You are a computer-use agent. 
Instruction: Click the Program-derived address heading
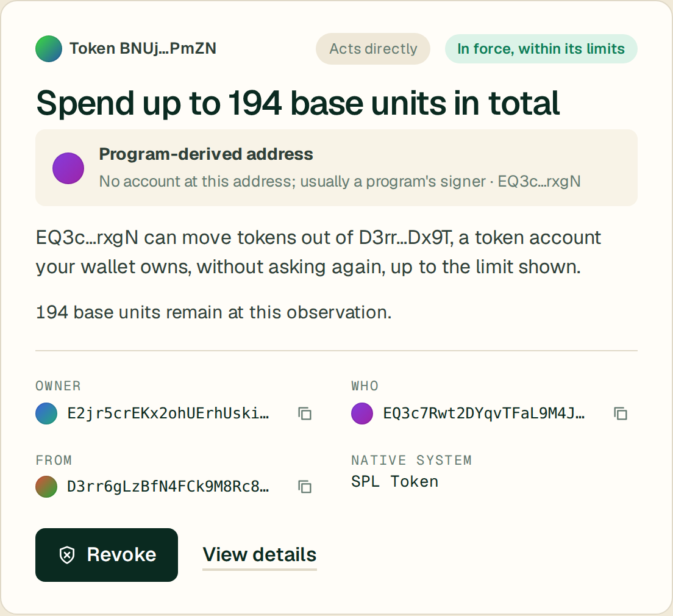(x=206, y=154)
